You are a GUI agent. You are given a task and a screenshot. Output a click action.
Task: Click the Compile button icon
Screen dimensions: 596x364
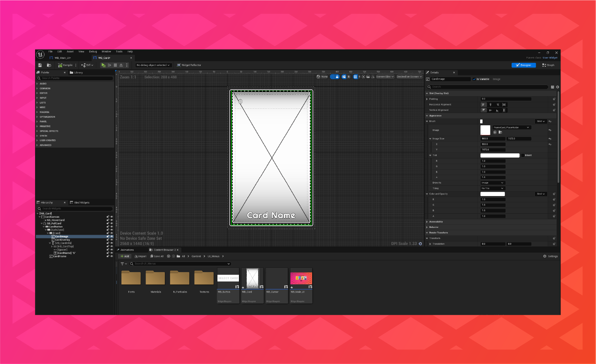pos(60,65)
